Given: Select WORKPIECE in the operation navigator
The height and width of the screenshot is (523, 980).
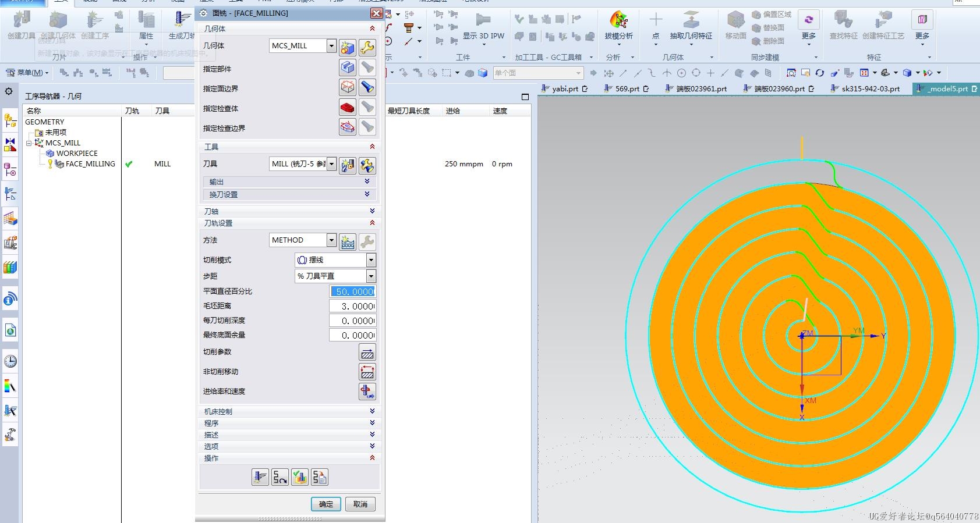Looking at the screenshot, I should [x=77, y=154].
